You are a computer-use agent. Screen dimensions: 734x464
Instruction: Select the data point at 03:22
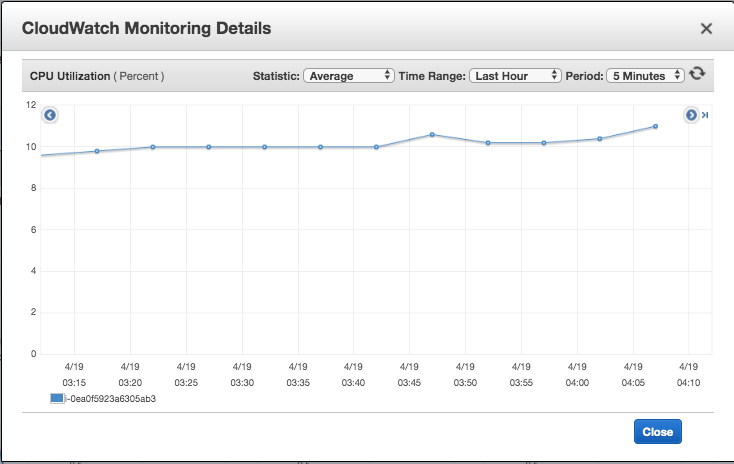click(x=153, y=147)
